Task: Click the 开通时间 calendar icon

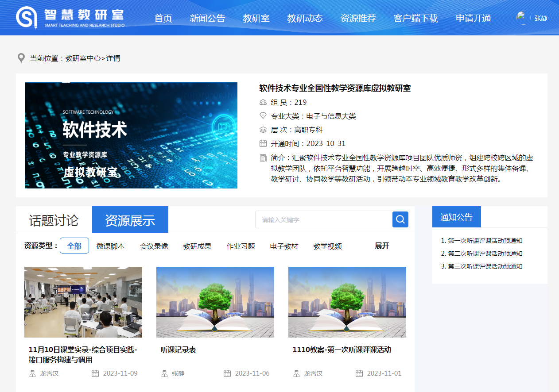Action: (x=263, y=143)
